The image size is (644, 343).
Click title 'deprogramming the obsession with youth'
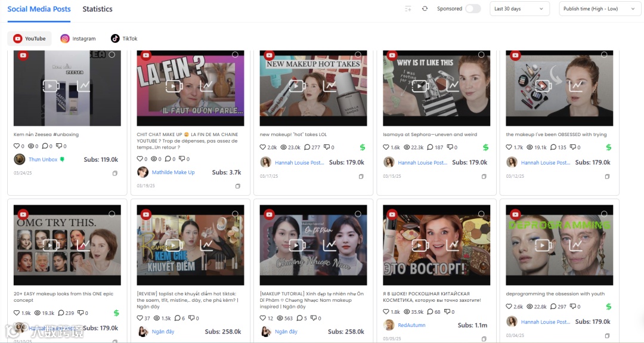tap(555, 293)
